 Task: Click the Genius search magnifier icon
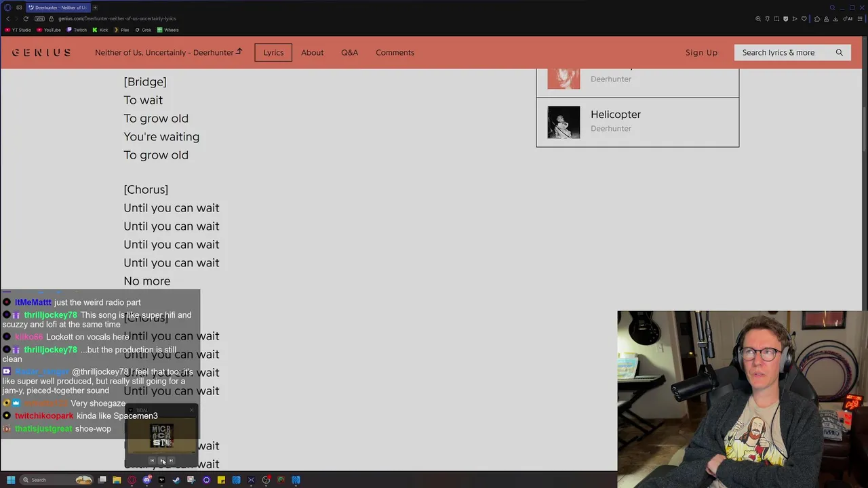[840, 52]
